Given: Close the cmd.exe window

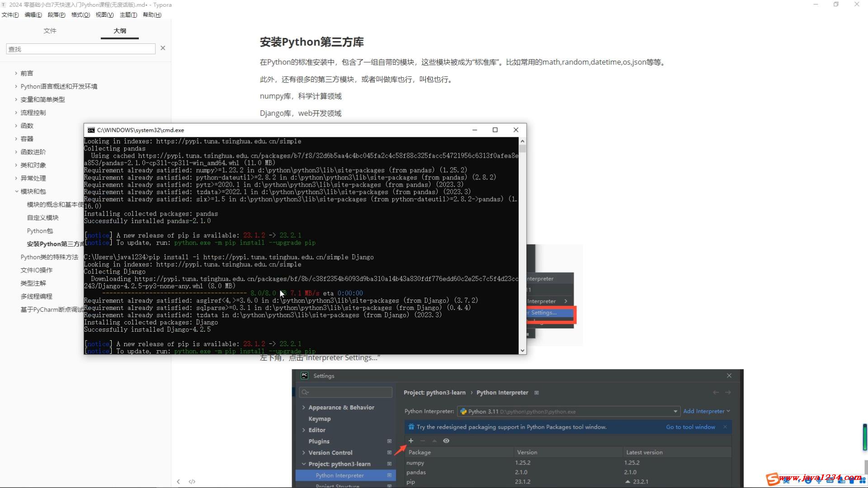Looking at the screenshot, I should coord(516,130).
